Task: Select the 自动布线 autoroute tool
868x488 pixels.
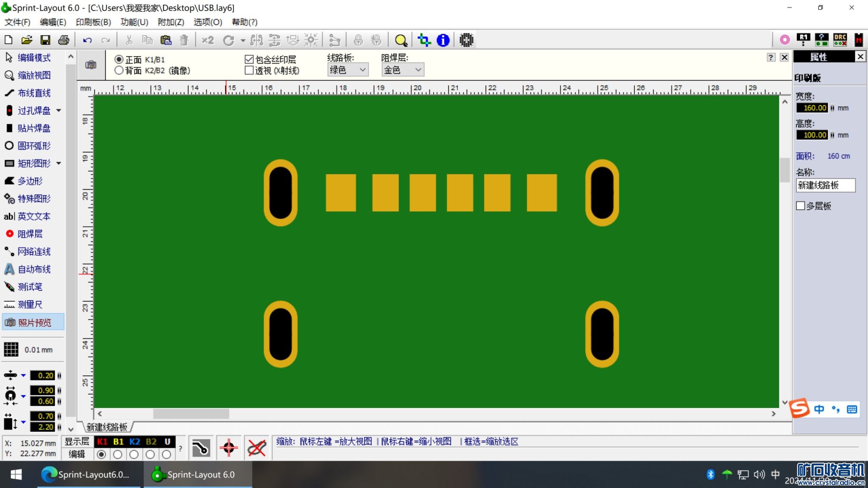Action: [34, 269]
